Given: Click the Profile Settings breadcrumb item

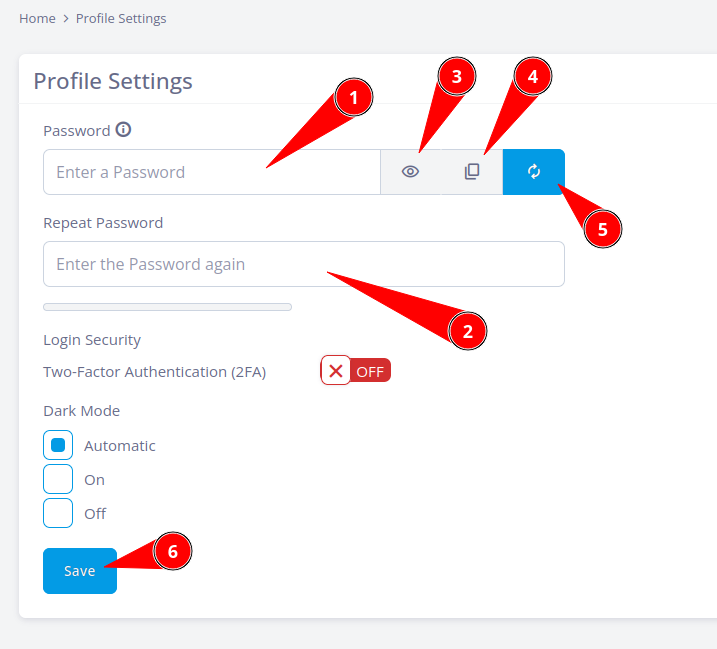Looking at the screenshot, I should tap(121, 19).
